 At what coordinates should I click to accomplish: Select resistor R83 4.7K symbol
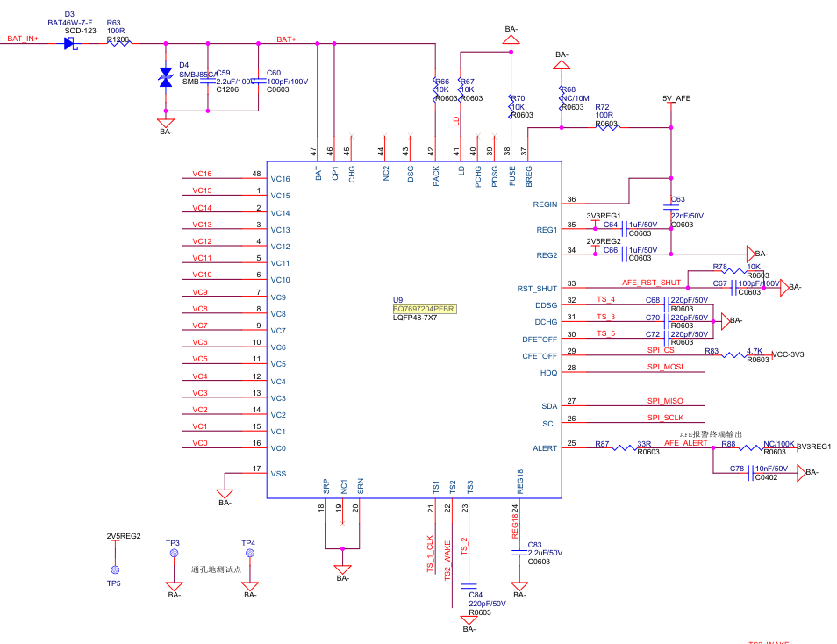[734, 355]
